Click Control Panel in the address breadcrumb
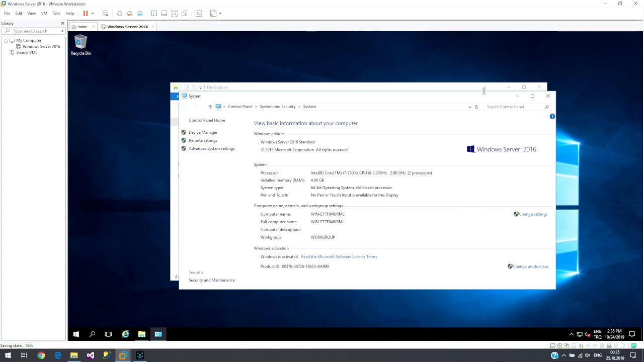 (x=240, y=107)
